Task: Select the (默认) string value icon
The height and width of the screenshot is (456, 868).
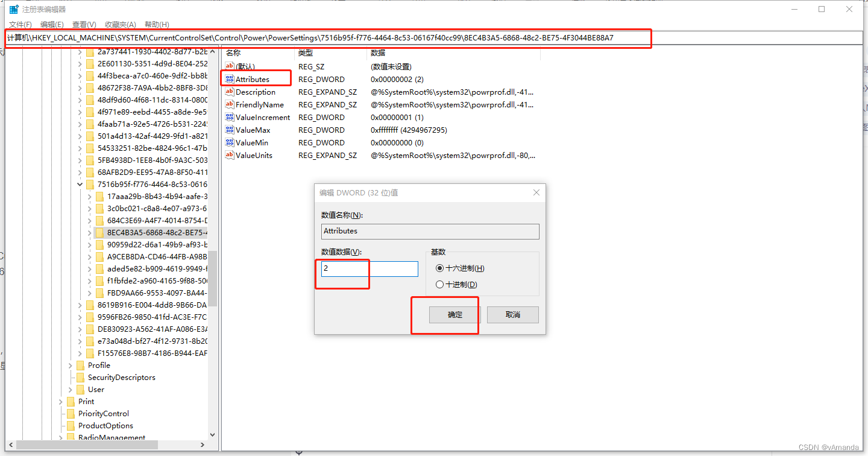Action: click(230, 66)
